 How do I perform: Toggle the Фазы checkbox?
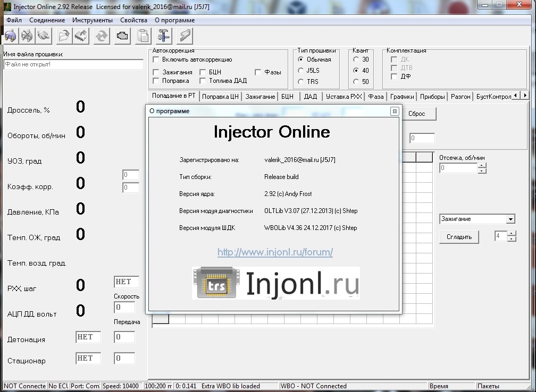(258, 72)
